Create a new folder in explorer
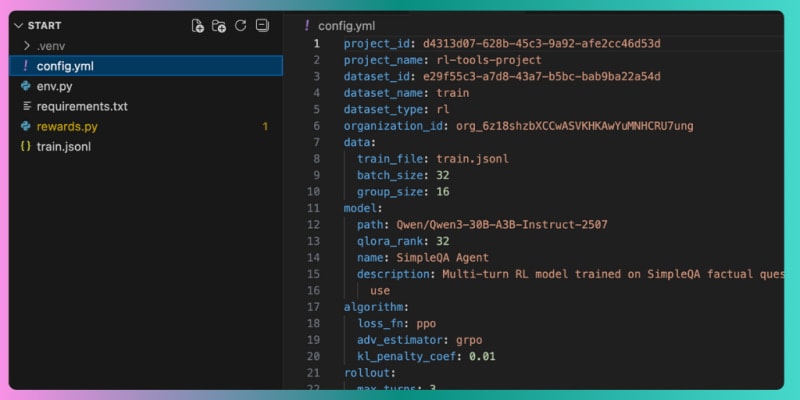This screenshot has width=800, height=400. [219, 26]
